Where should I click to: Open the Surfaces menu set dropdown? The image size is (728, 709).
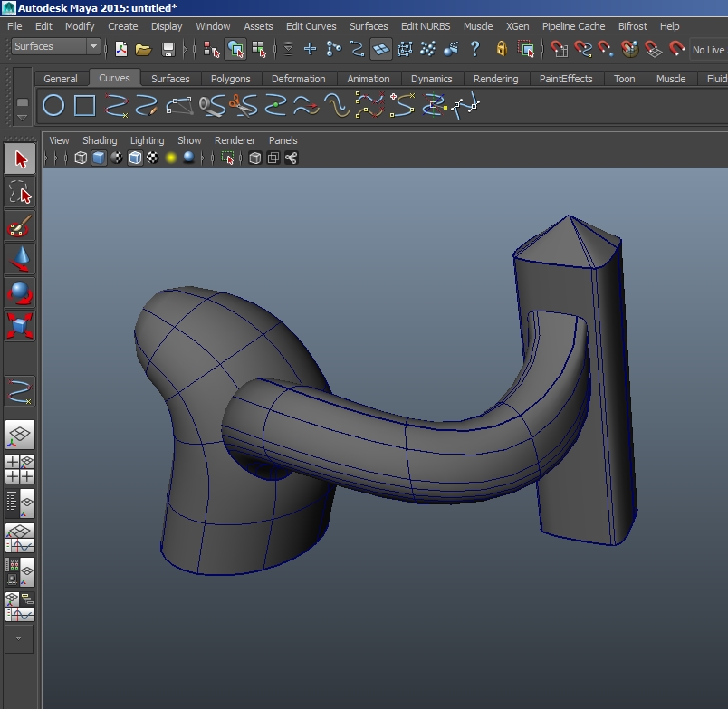click(x=55, y=46)
